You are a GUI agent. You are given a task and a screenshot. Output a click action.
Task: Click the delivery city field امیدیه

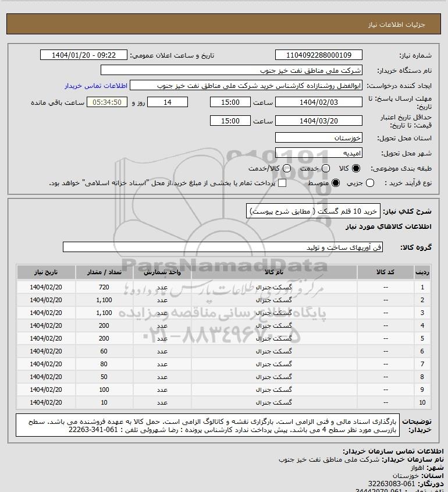pos(318,153)
